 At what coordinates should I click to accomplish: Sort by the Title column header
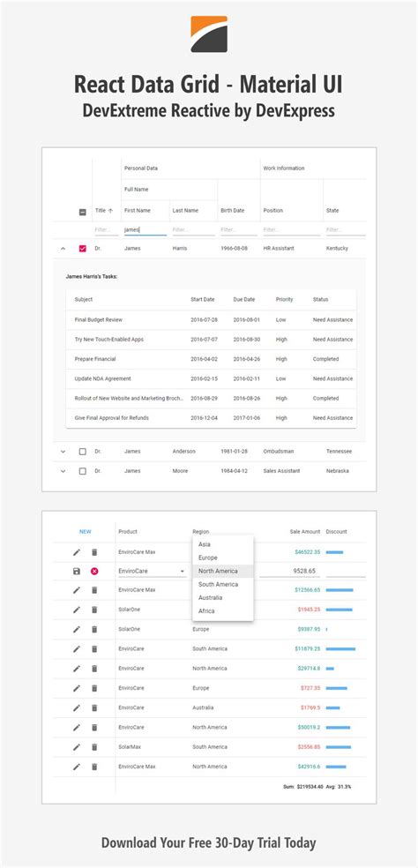click(103, 210)
